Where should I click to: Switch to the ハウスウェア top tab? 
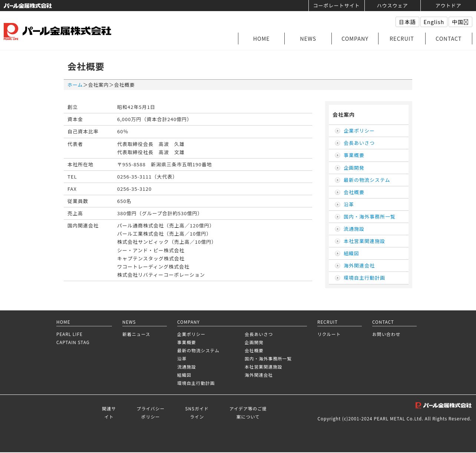point(392,6)
